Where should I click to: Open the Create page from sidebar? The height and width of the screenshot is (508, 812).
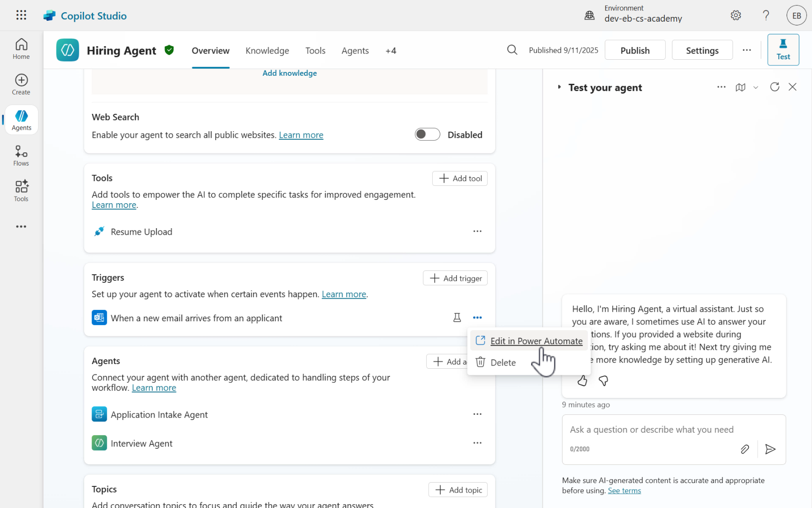[x=21, y=85]
